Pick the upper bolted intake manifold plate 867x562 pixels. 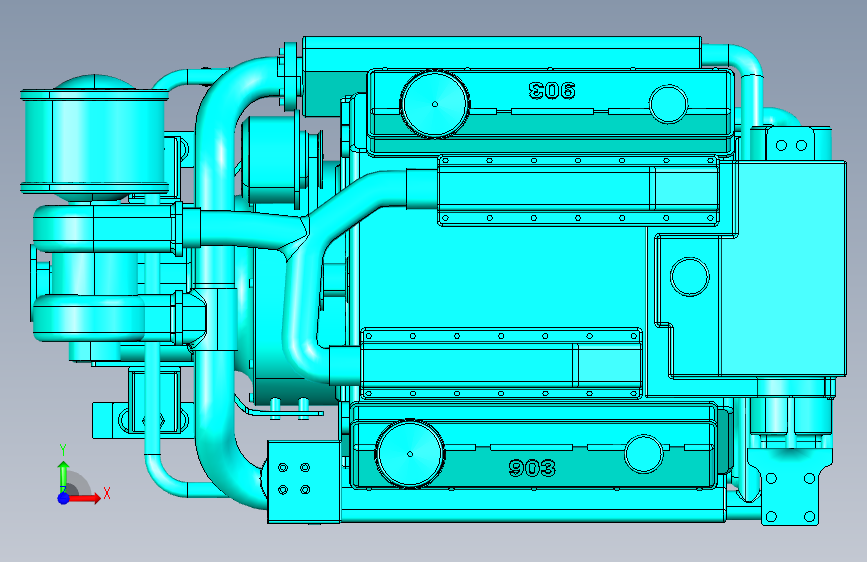(x=578, y=191)
